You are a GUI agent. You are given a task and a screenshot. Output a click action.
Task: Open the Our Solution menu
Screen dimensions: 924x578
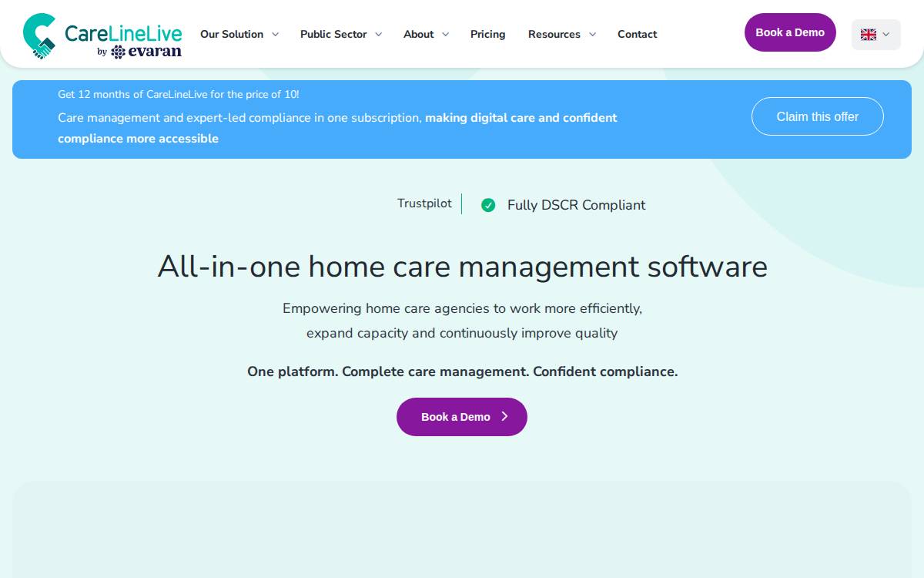click(232, 34)
